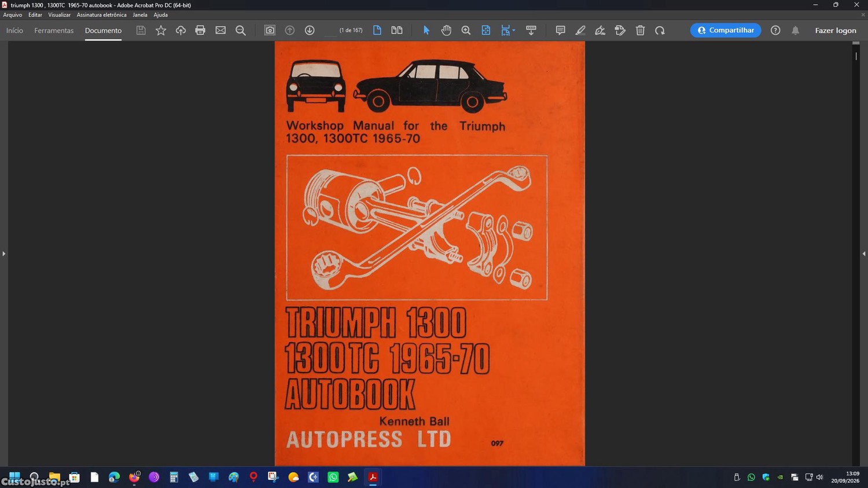Expand the right tools pane arrow
This screenshot has height=488, width=868.
click(864, 254)
